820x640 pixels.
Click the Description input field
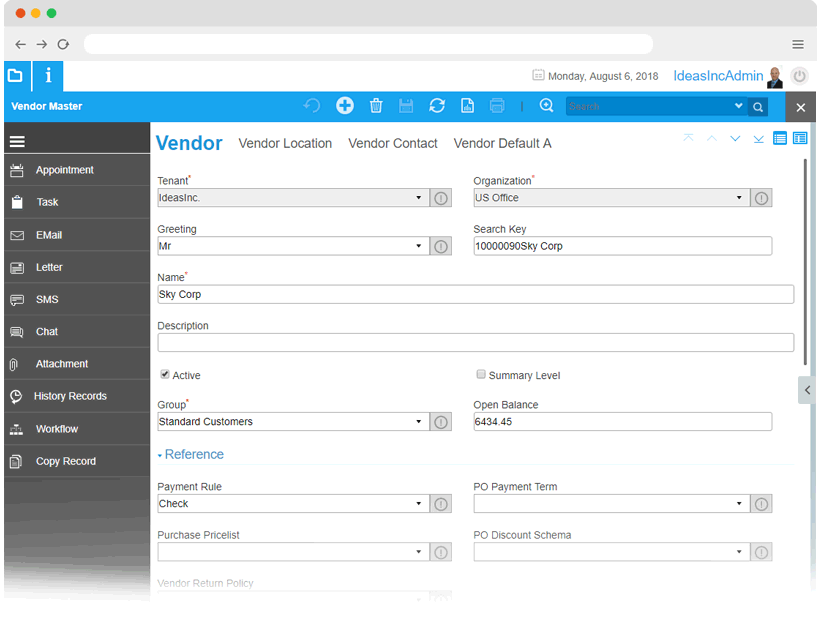(475, 343)
